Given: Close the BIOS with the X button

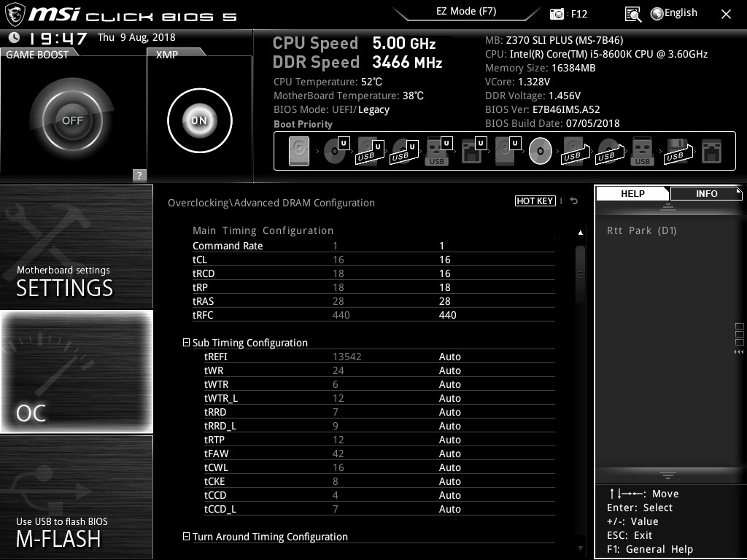Looking at the screenshot, I should 726,15.
